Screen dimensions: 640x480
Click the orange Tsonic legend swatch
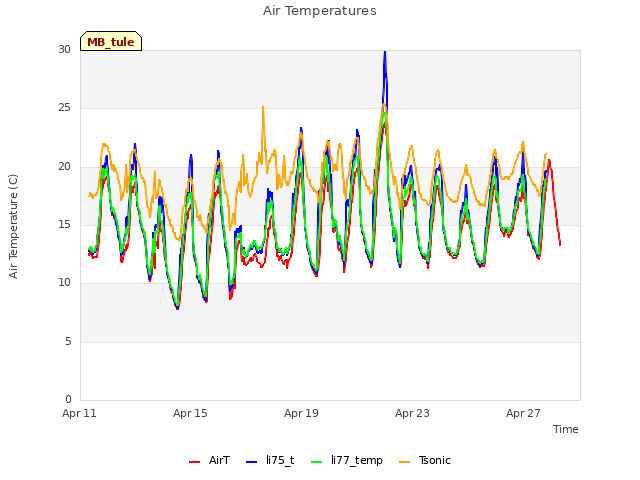coord(404,462)
